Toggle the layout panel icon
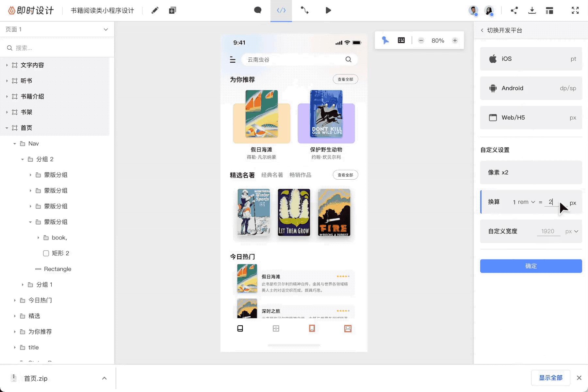Image resolution: width=588 pixels, height=392 pixels. coord(549,10)
